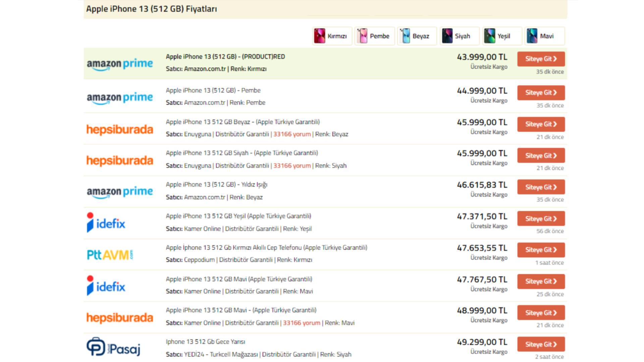The height and width of the screenshot is (362, 644).
Task: Open hepsiburada Apple iPhone 13 512 GB Mavi title
Action: coord(241,310)
